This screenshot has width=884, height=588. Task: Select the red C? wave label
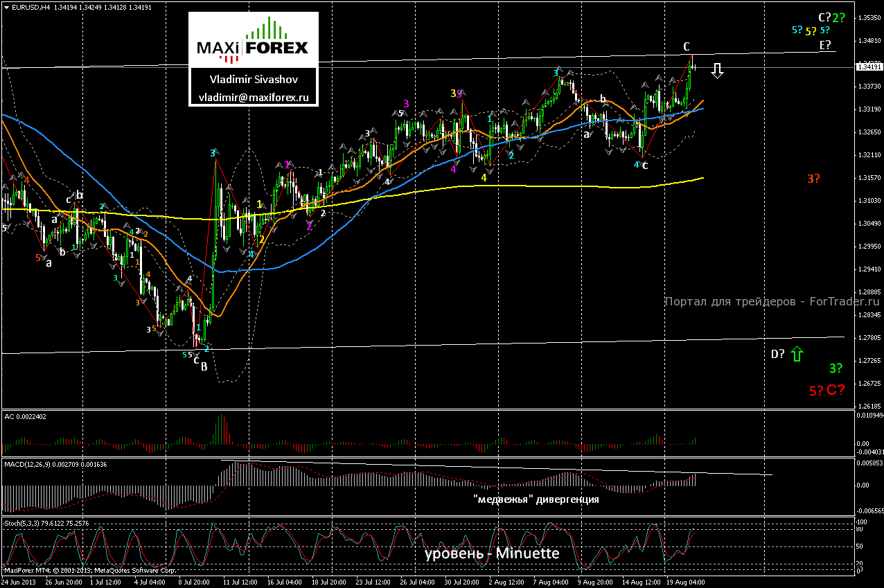[x=836, y=389]
